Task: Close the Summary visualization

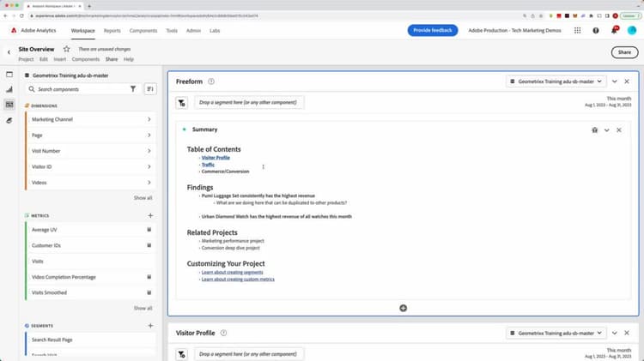Action: [619, 130]
